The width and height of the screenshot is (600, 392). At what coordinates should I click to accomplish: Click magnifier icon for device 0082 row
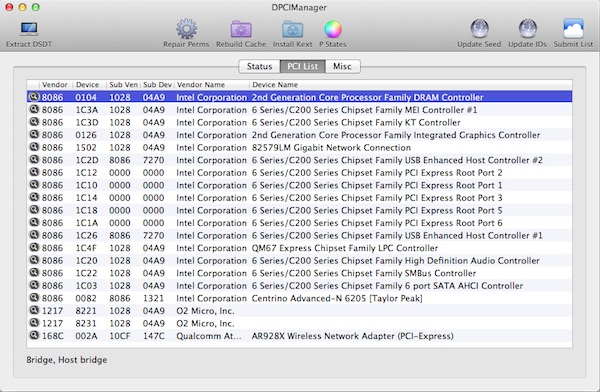tap(34, 297)
